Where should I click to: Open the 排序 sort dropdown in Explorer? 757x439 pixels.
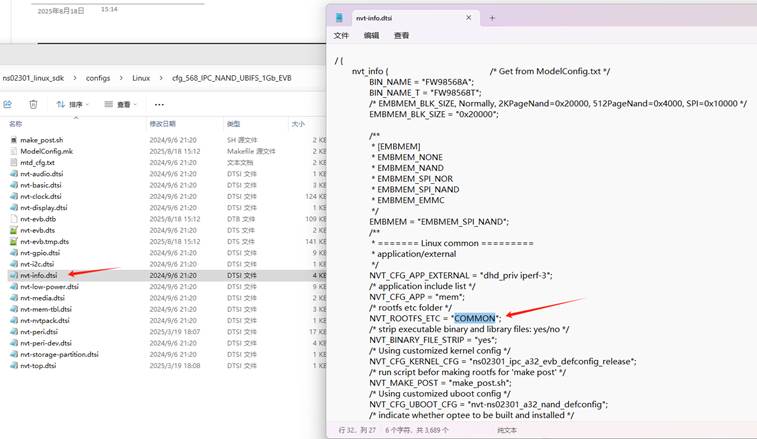coord(73,104)
